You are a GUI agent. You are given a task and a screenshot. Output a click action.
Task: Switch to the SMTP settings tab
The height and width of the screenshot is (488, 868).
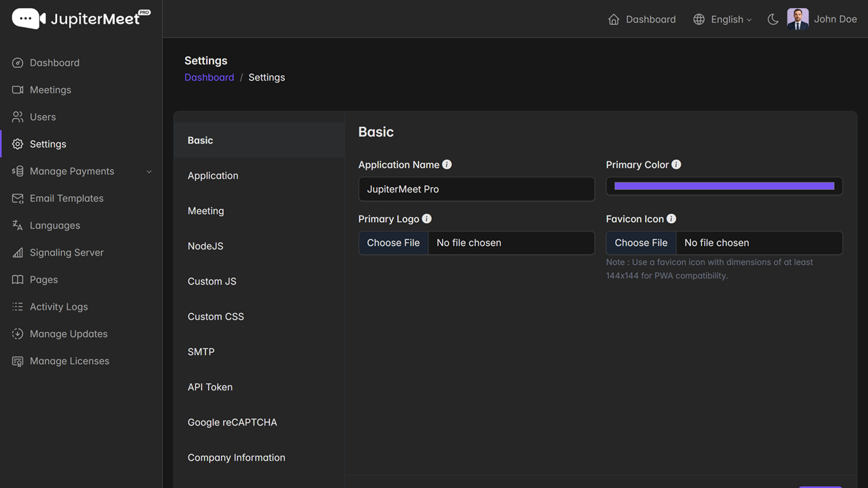(201, 352)
